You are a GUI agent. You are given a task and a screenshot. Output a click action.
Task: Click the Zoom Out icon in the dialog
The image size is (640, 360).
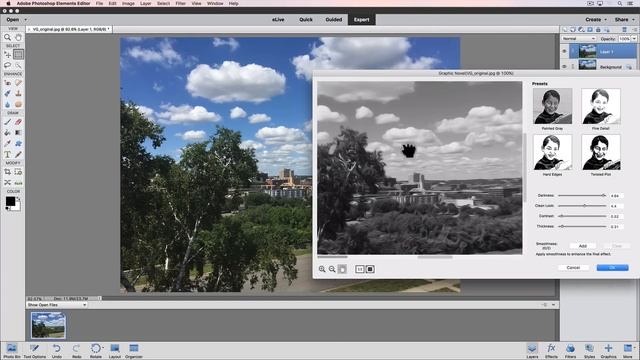(332, 269)
